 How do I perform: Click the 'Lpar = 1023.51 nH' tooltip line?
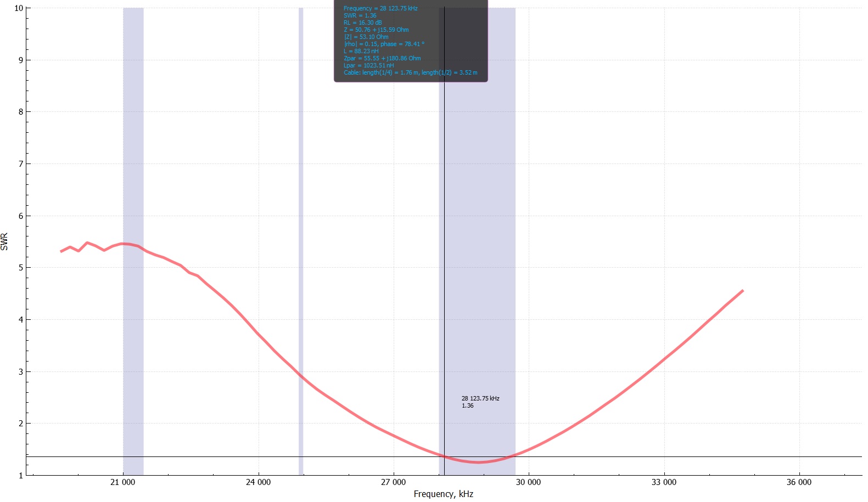(369, 65)
